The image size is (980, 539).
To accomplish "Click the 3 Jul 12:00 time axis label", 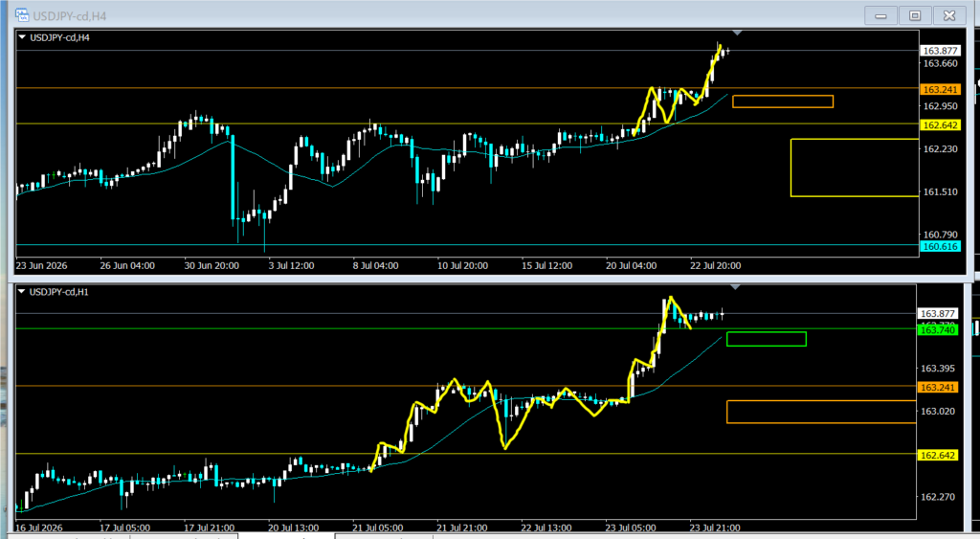I will tap(291, 265).
